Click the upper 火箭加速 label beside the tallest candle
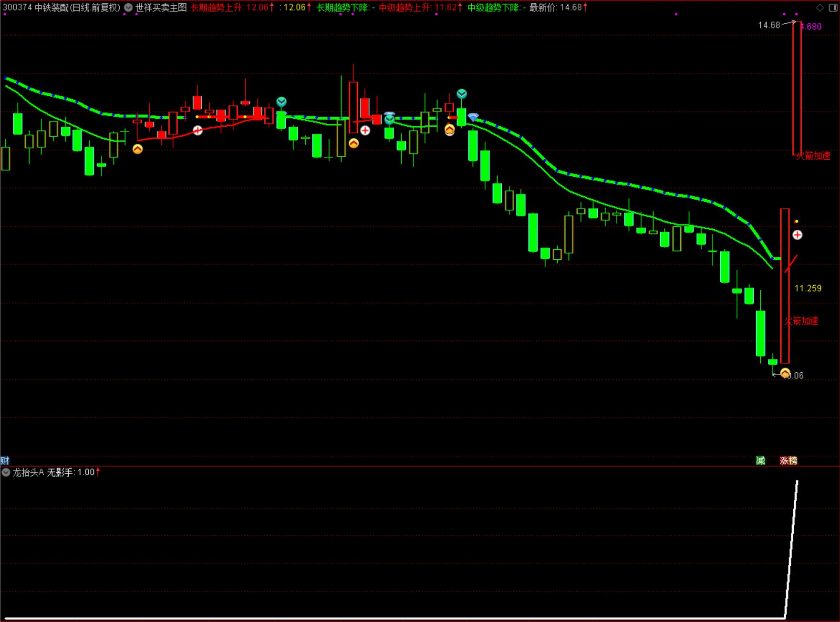 [813, 155]
